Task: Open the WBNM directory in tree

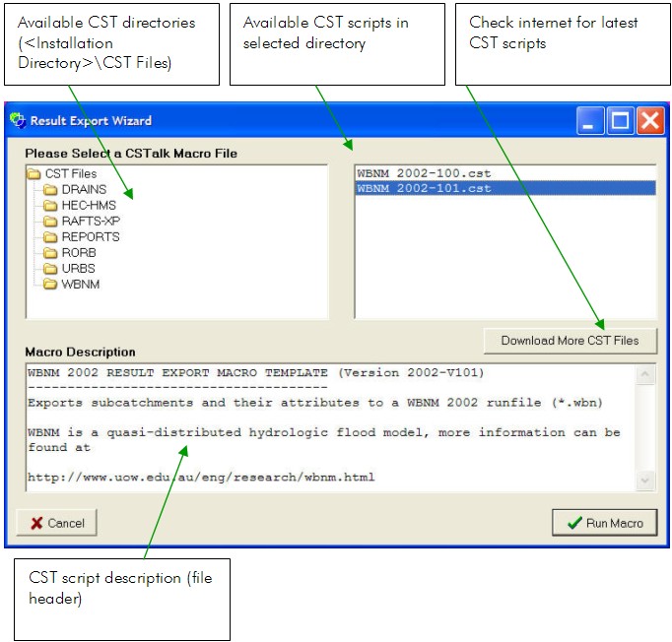Action: [x=80, y=285]
